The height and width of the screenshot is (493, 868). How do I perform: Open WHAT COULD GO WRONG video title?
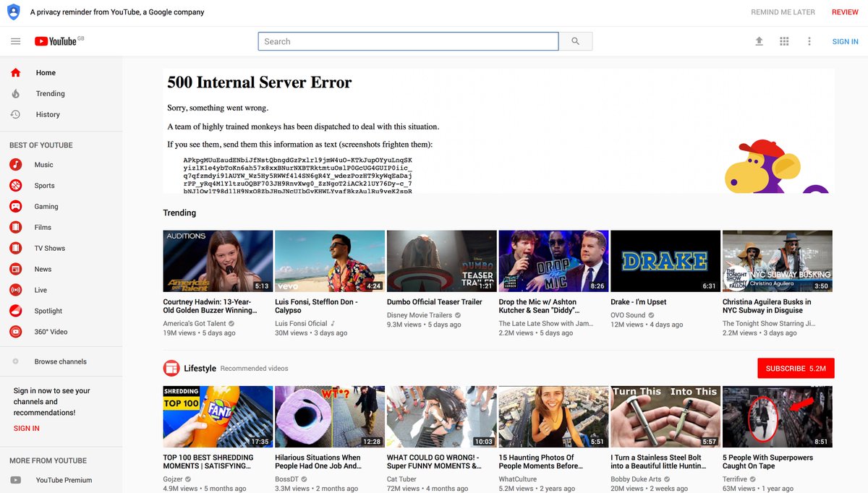click(x=434, y=462)
